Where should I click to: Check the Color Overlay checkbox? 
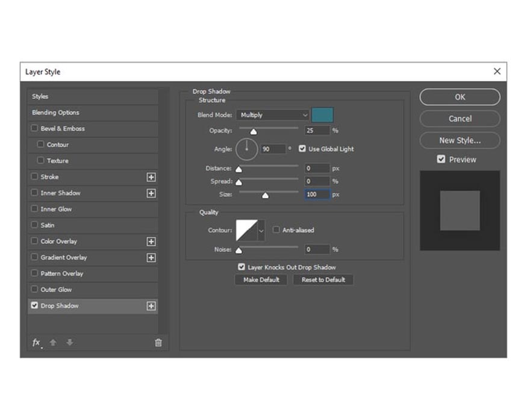tap(34, 241)
